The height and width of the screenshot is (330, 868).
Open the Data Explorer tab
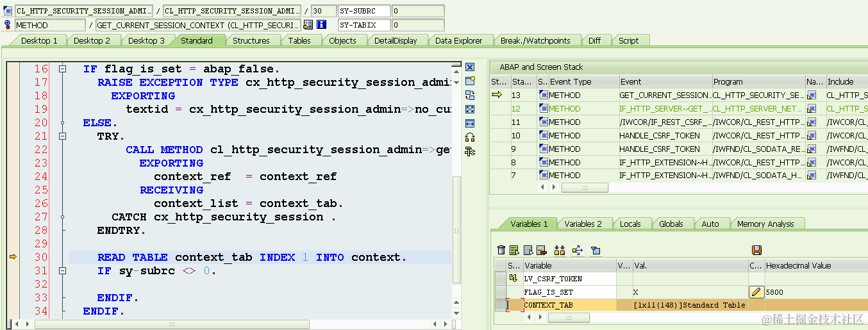pyautogui.click(x=458, y=40)
